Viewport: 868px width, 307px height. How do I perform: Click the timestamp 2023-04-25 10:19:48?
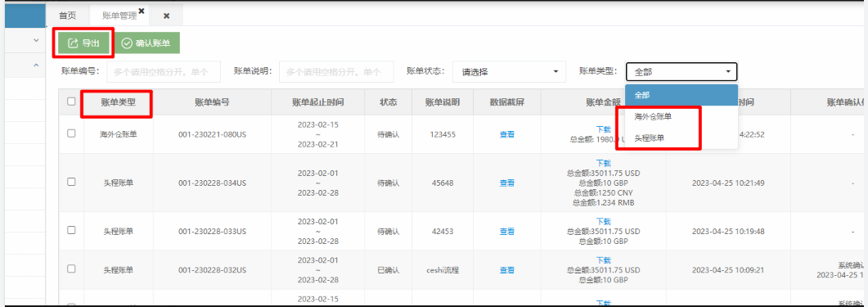728,231
